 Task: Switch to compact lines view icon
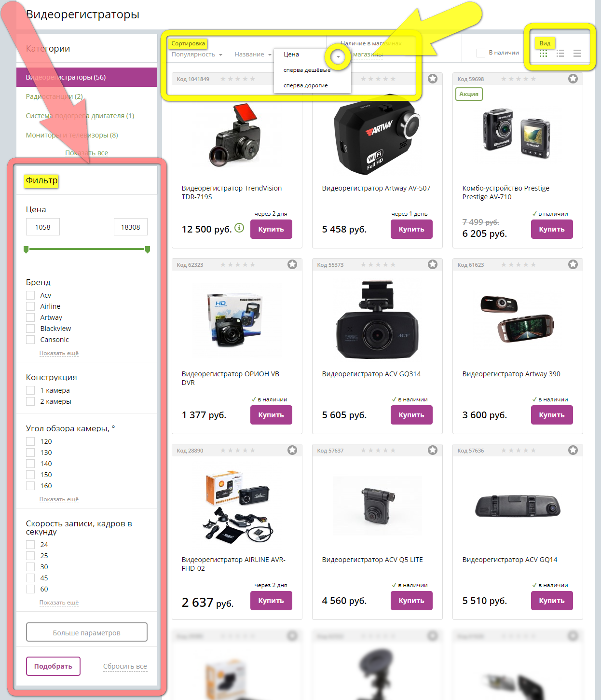[577, 54]
